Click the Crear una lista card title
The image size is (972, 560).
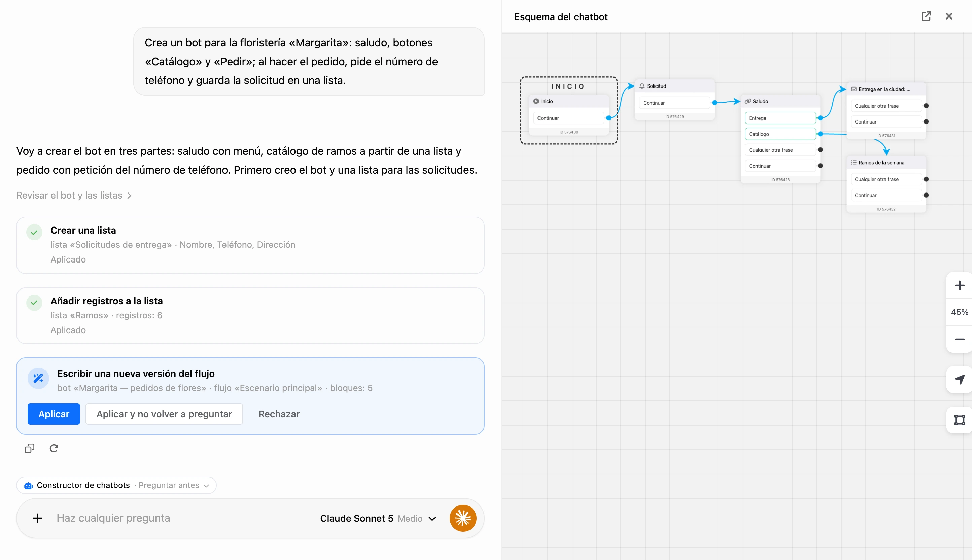tap(83, 230)
